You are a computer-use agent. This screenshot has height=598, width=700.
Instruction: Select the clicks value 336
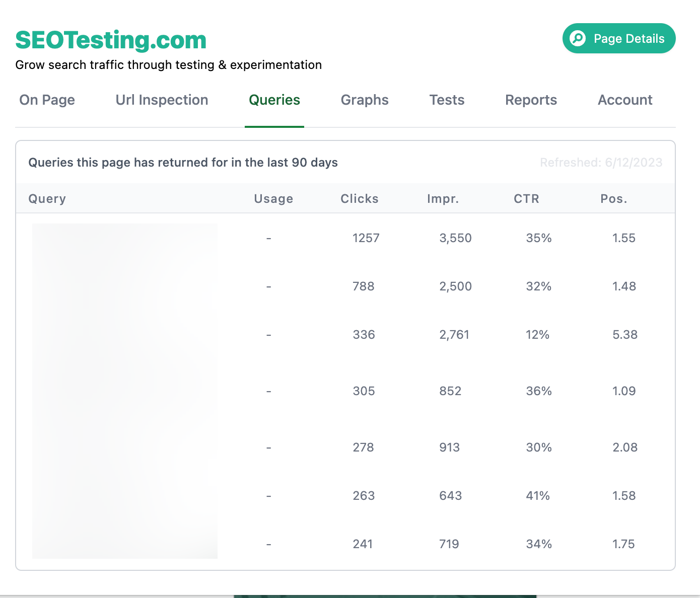[x=364, y=335]
